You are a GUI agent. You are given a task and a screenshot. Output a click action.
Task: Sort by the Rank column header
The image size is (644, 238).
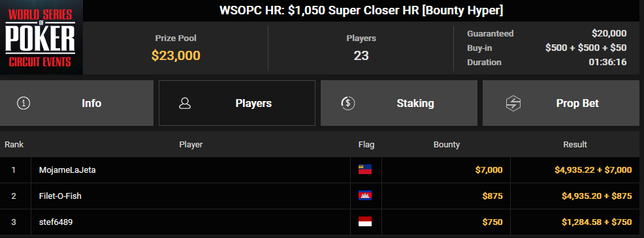click(x=14, y=145)
